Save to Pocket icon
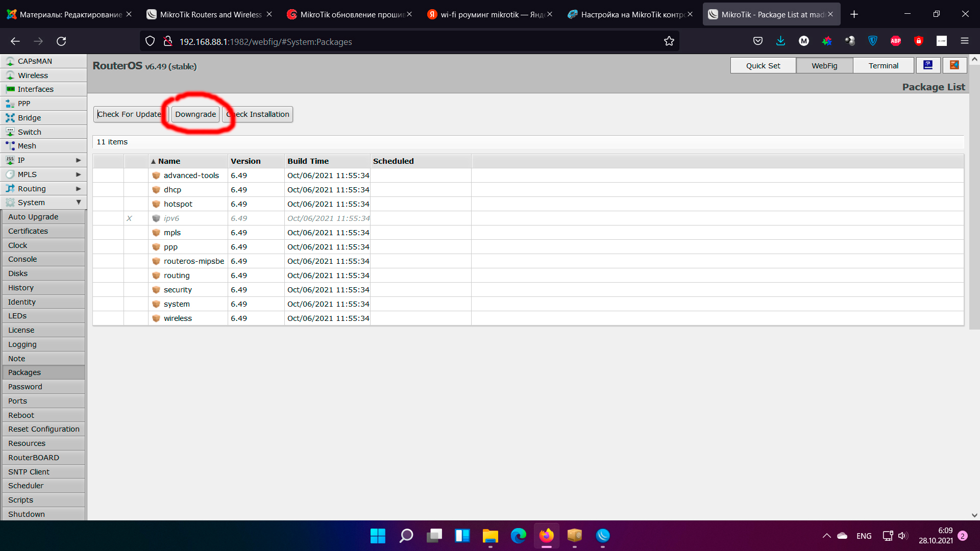This screenshot has width=980, height=551. [758, 41]
